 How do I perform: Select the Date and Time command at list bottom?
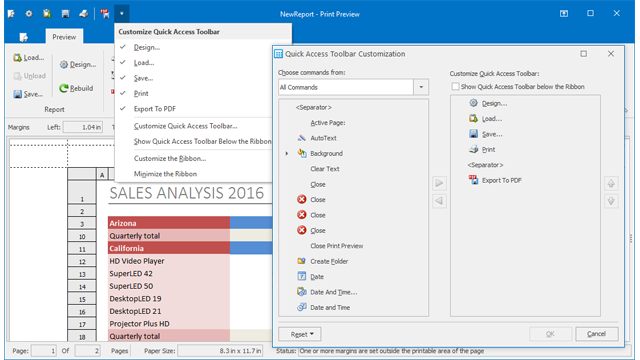point(330,307)
